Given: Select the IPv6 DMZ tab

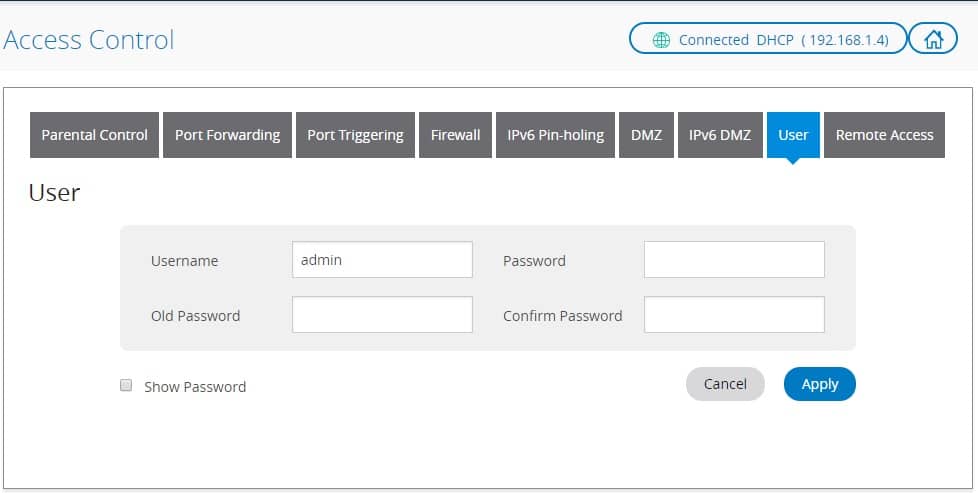Looking at the screenshot, I should [x=720, y=135].
